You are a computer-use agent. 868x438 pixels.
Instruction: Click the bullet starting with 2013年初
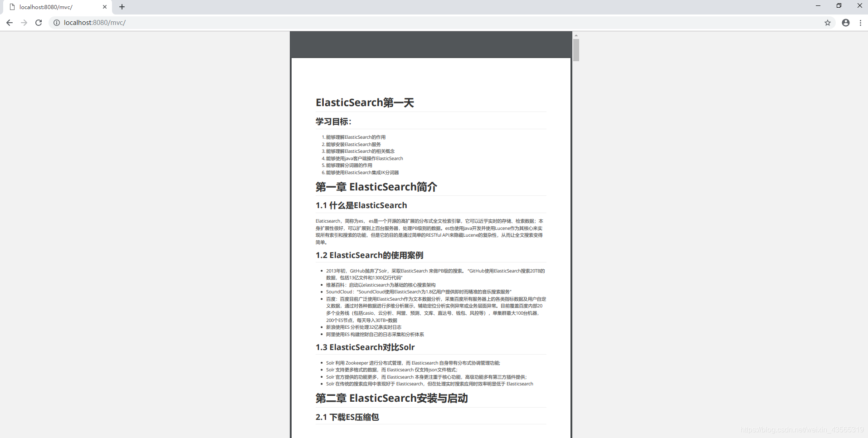435,274
